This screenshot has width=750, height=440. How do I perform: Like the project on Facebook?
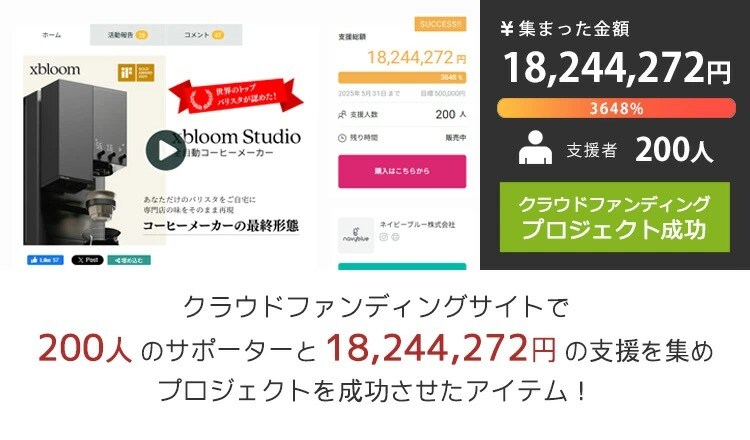[45, 260]
